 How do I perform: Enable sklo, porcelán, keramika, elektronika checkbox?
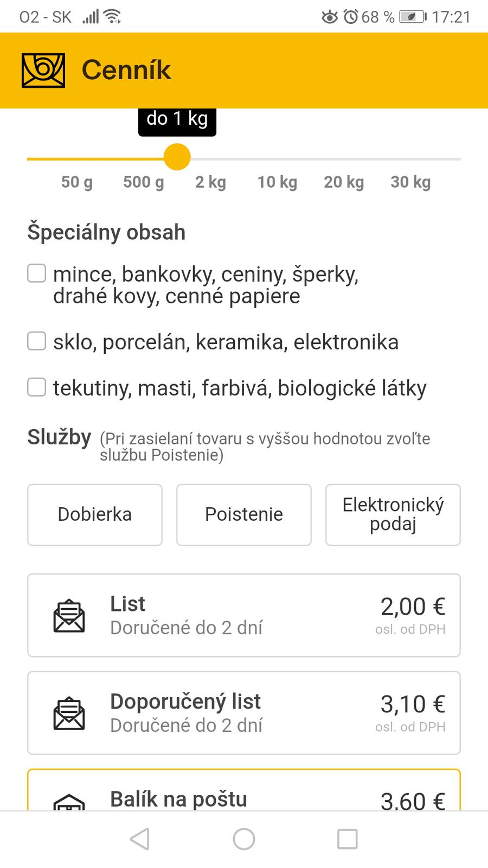click(37, 341)
